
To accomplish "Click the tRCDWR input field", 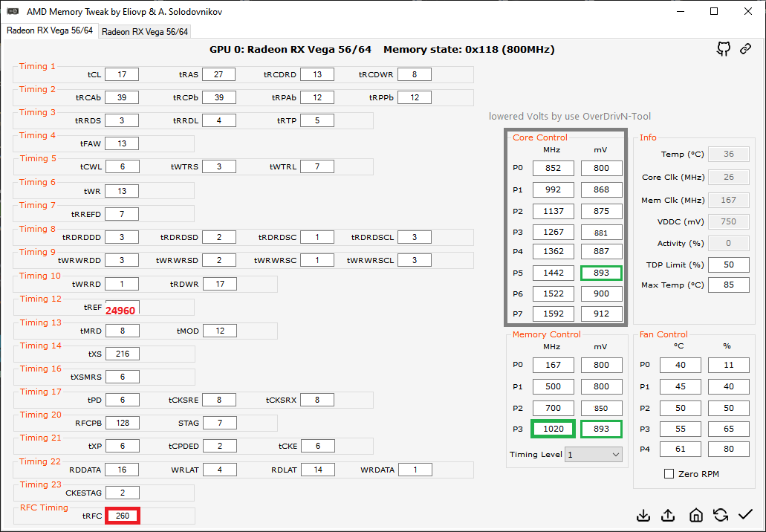I will pos(415,74).
